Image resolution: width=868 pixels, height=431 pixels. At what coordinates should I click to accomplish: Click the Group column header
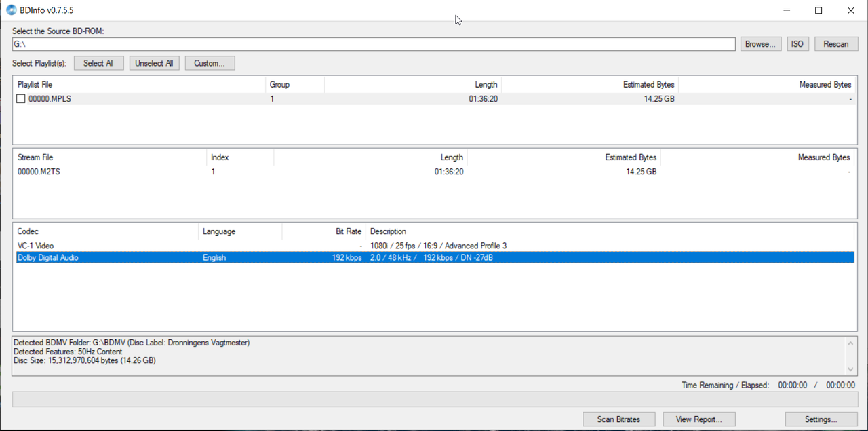coord(295,85)
